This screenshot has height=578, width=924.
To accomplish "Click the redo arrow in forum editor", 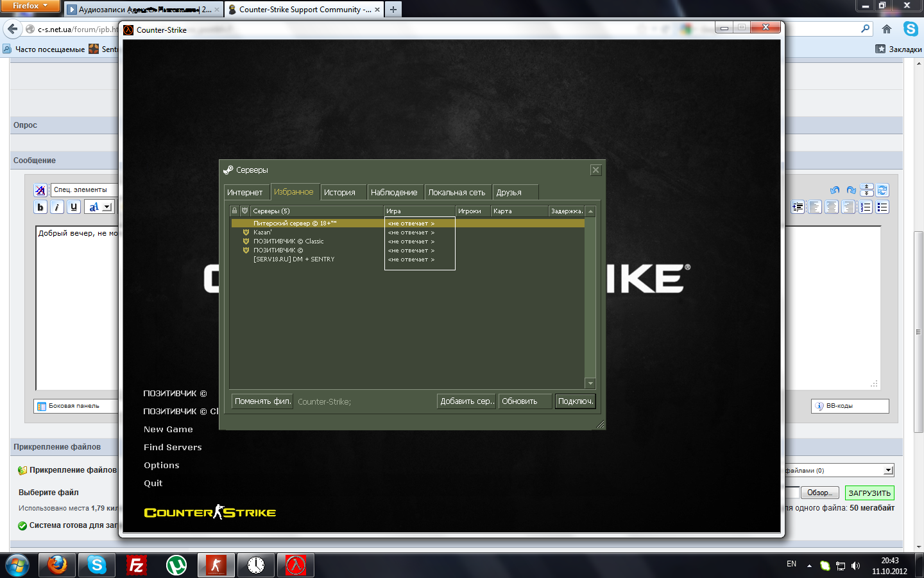I will click(851, 190).
